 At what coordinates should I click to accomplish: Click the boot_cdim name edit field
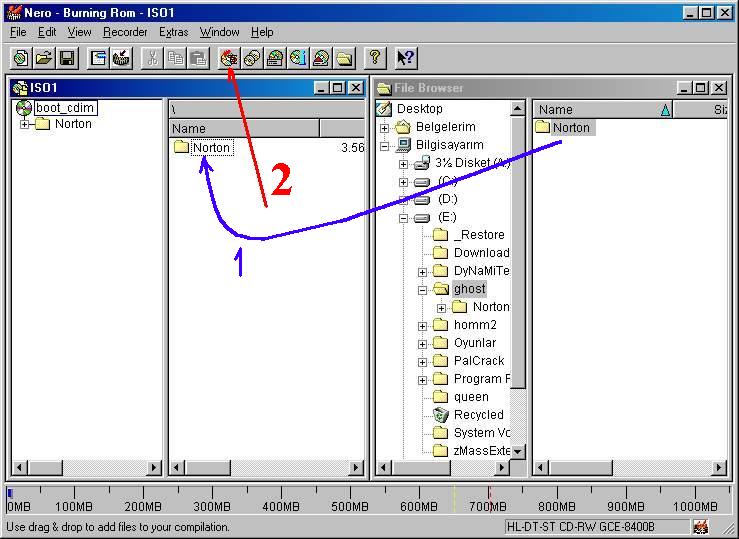click(x=65, y=108)
